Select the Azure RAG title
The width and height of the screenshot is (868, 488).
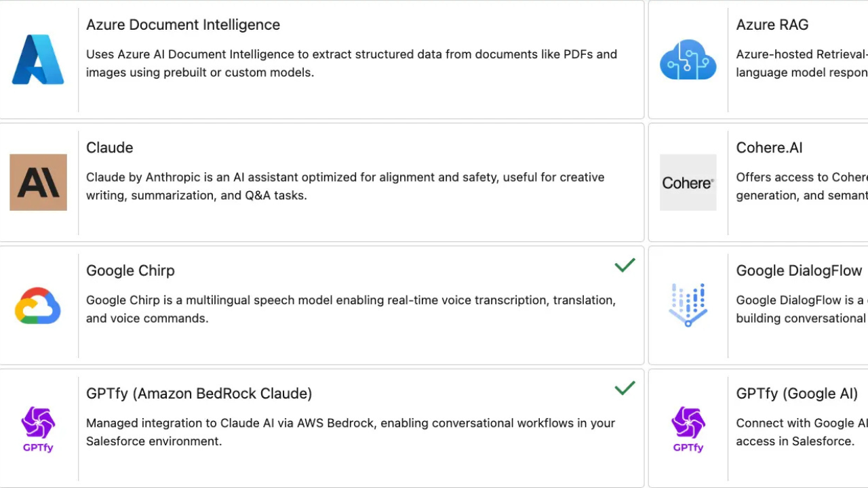coord(772,25)
